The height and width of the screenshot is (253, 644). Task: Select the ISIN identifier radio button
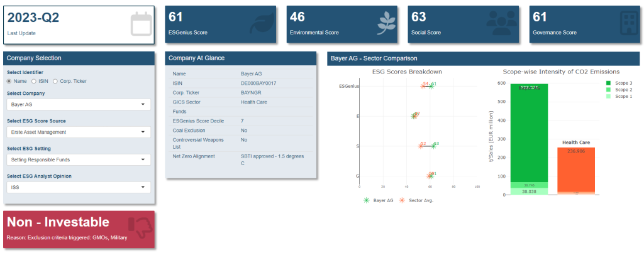tap(34, 81)
